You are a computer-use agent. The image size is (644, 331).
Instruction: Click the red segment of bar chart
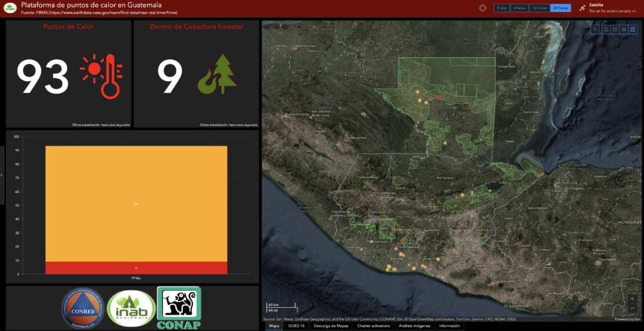136,268
